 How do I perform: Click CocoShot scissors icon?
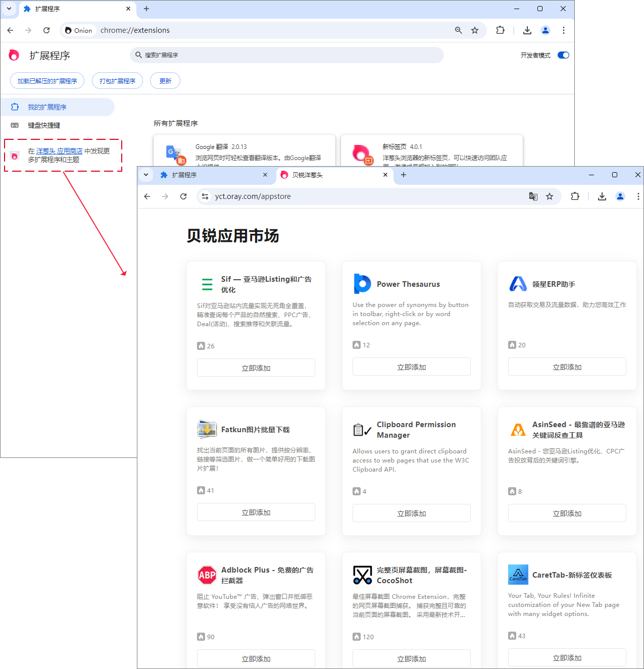pos(362,575)
